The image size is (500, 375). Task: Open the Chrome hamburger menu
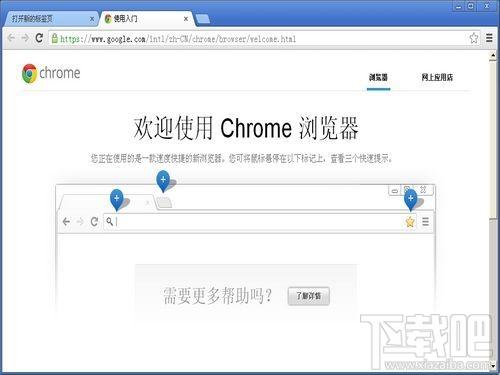click(x=489, y=38)
